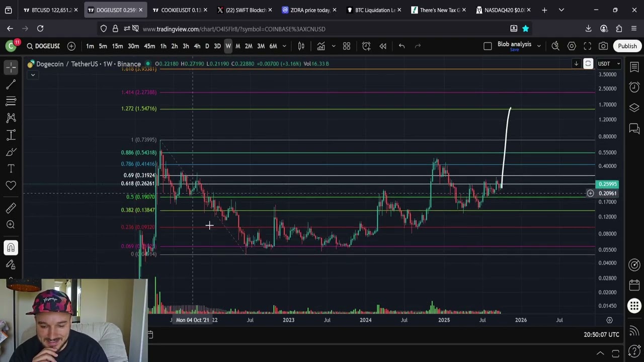Open the Blob analysis layout dropdown
Image resolution: width=644 pixels, height=362 pixels.
539,46
